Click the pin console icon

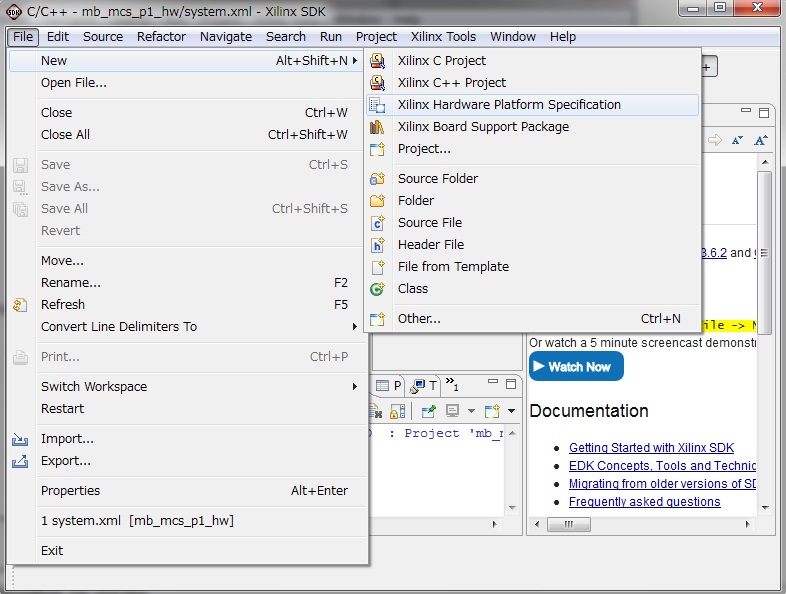pyautogui.click(x=428, y=412)
